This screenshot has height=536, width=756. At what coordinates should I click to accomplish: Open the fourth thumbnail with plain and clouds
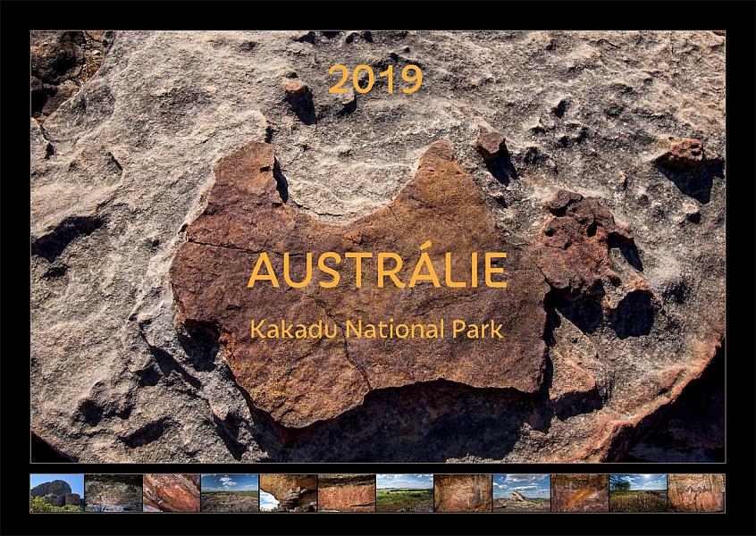coord(230,492)
